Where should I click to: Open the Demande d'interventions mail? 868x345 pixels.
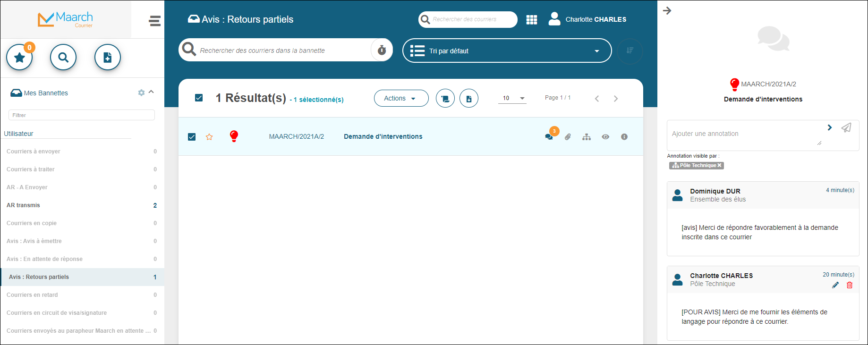pyautogui.click(x=383, y=136)
